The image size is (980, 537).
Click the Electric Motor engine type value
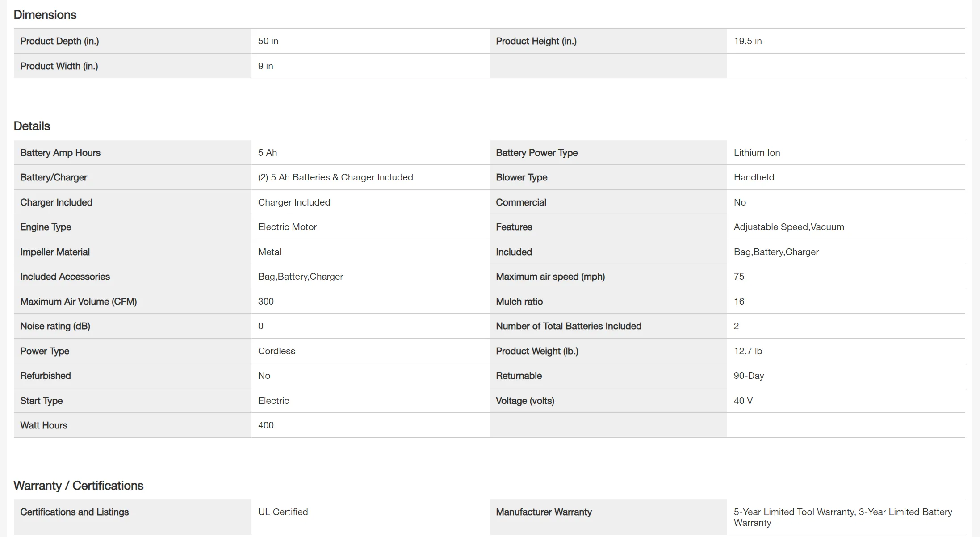pyautogui.click(x=287, y=227)
